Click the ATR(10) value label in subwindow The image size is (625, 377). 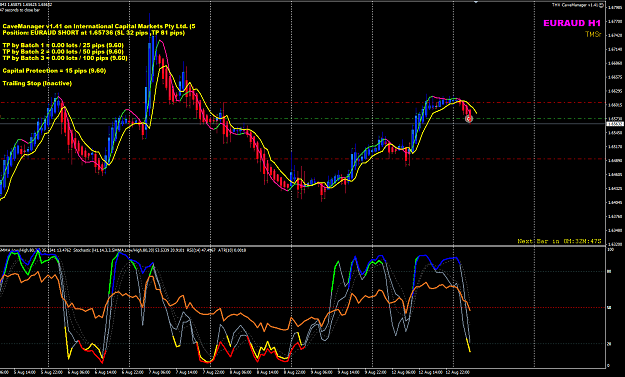(232, 250)
